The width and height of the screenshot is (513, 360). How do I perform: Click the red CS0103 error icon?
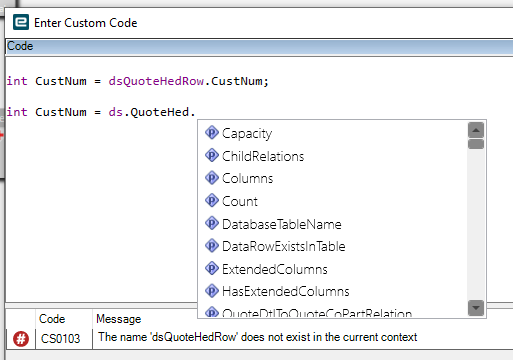pos(21,339)
